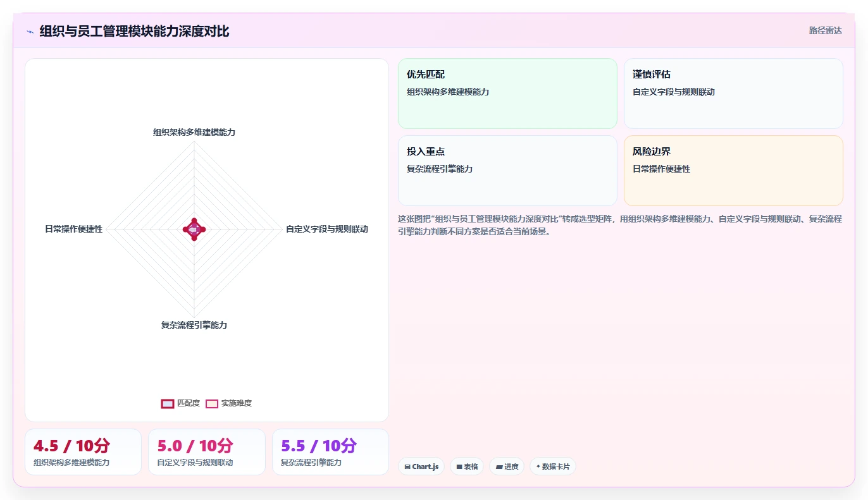This screenshot has width=868, height=500.
Task: Click the Chart.js tag pill
Action: click(421, 466)
